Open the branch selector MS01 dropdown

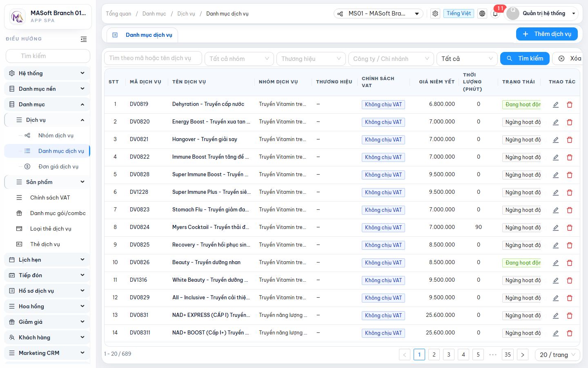coord(379,13)
